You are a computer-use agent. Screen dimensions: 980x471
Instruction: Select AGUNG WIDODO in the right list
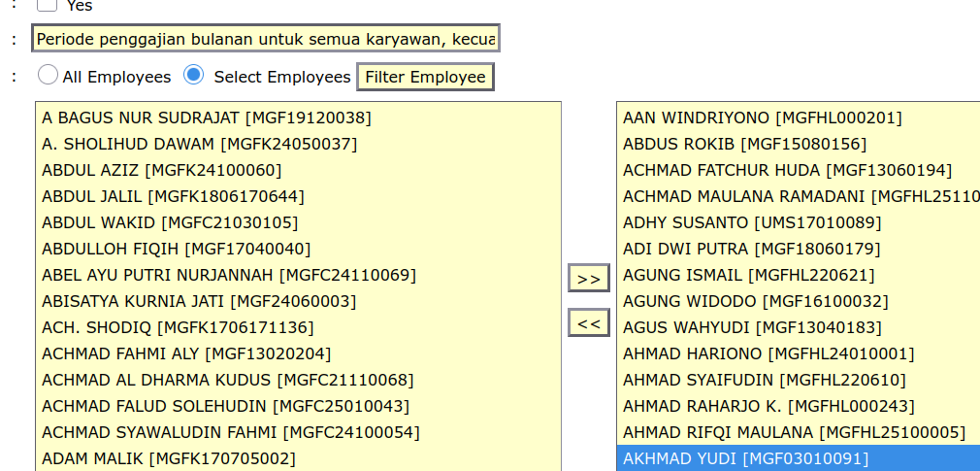[755, 301]
